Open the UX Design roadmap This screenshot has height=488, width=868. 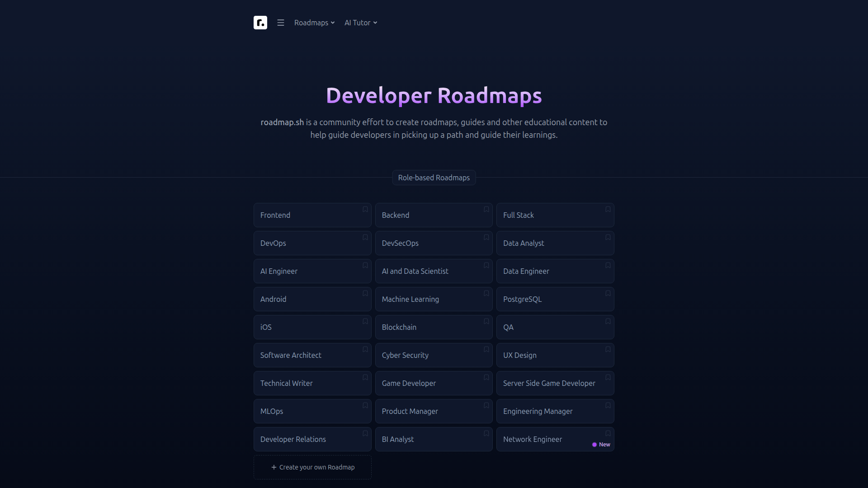[x=555, y=355]
